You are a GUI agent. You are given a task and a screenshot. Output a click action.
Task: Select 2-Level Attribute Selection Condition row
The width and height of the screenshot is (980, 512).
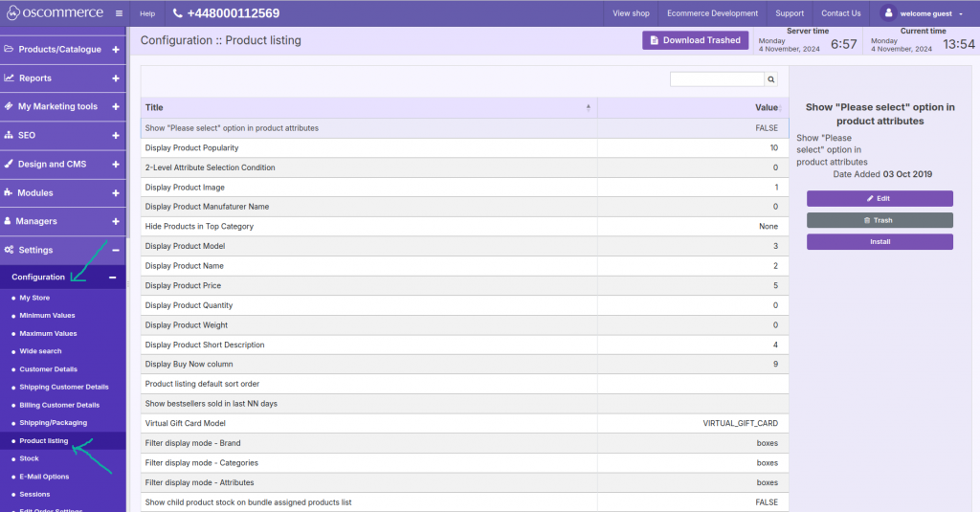coord(464,167)
